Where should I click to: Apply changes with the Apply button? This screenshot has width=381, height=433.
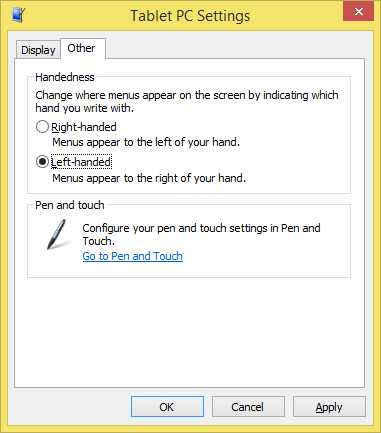[x=329, y=407]
